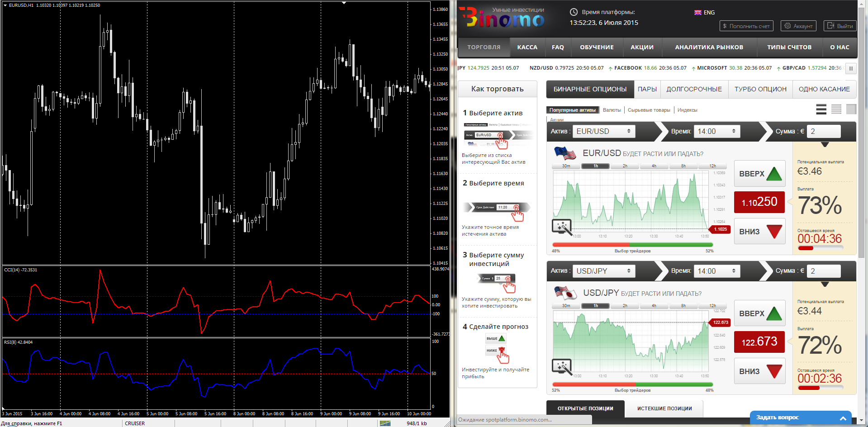Select 12h timeframe on USD/JPY chart
The height and width of the screenshot is (427, 868).
pos(712,306)
